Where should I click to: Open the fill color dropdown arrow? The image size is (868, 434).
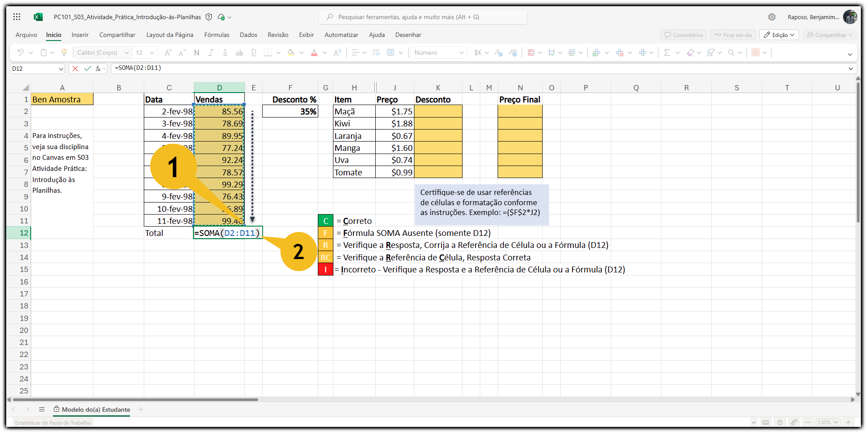301,53
